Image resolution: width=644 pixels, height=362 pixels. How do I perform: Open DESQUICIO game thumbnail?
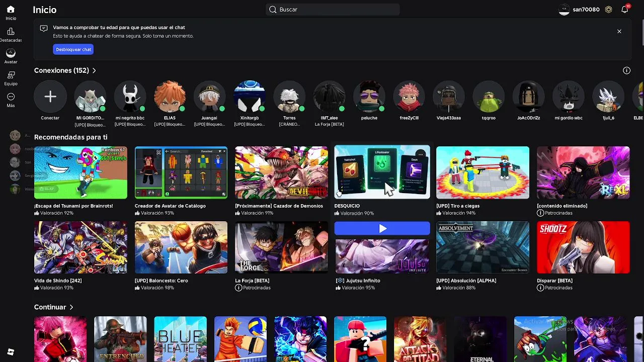tap(382, 172)
